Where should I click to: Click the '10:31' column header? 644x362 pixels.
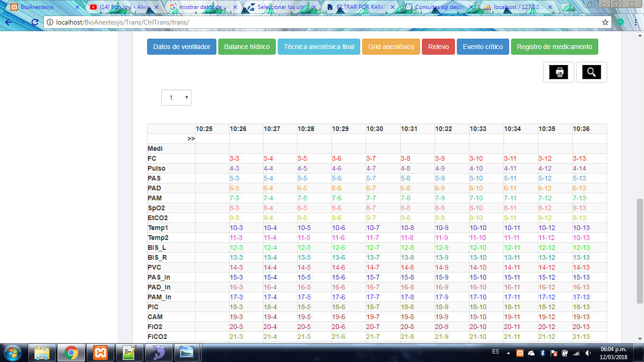[409, 129]
